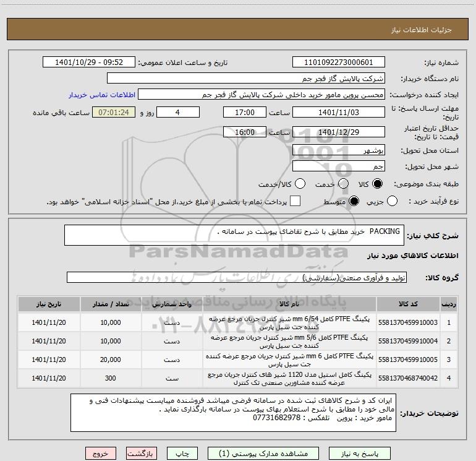Click the validity time field 16:00
476x461 pixels.
click(x=245, y=132)
